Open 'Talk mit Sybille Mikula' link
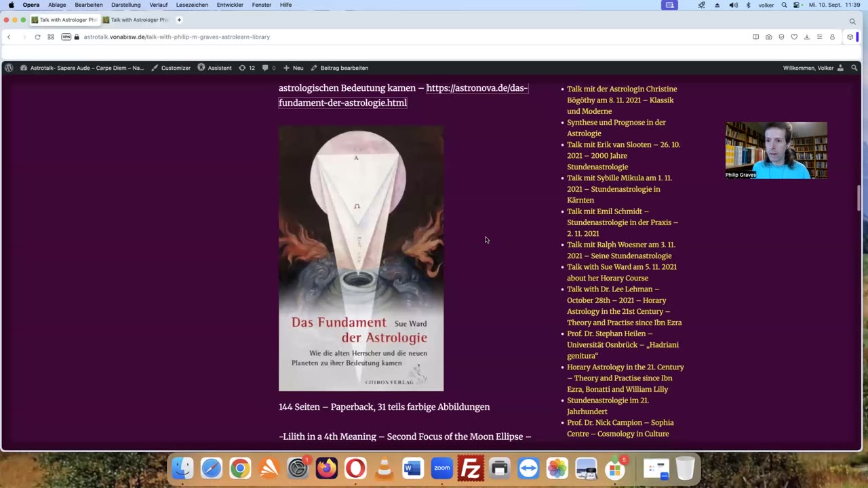 point(619,189)
